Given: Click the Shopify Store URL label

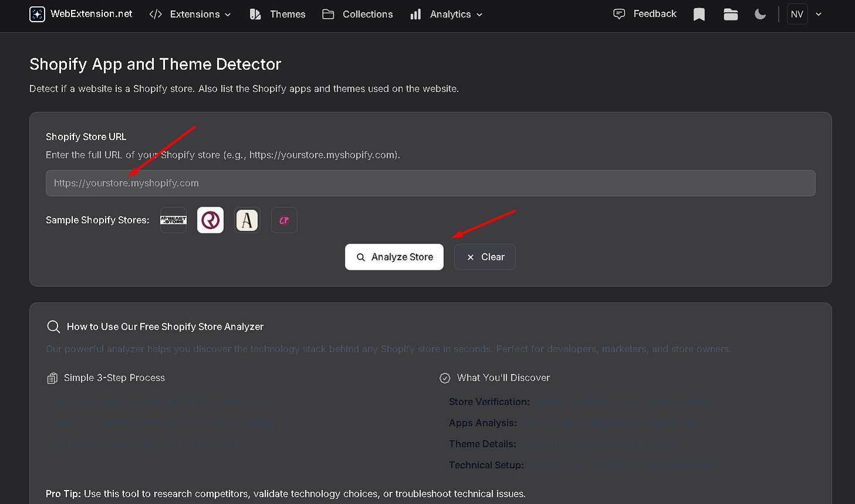Looking at the screenshot, I should [x=86, y=137].
